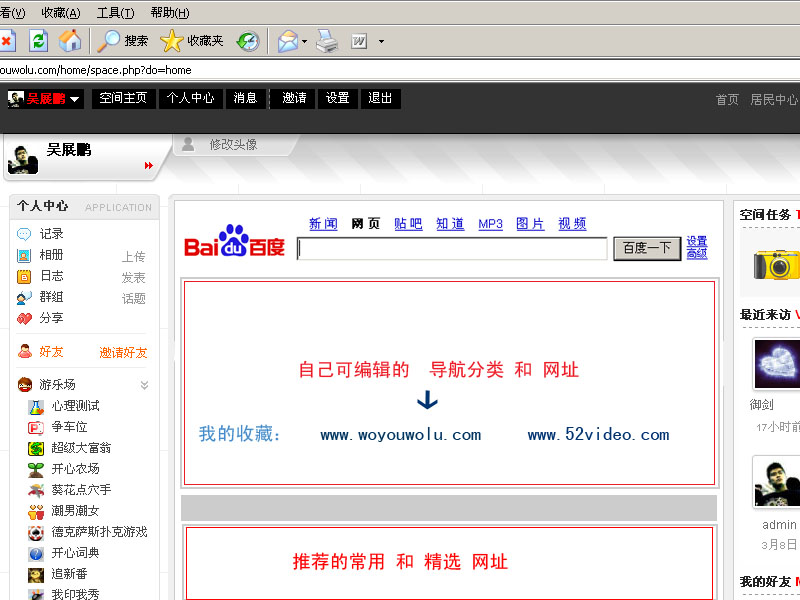Open the 帮助(H) menu

point(170,13)
